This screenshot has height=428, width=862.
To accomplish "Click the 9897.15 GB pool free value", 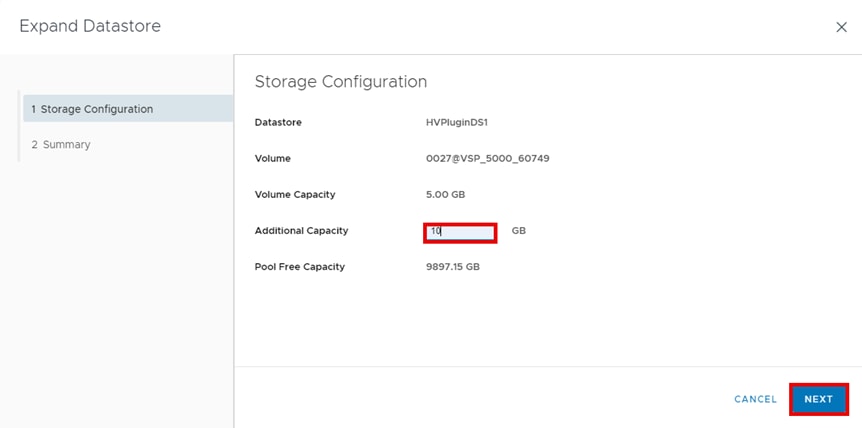I will [x=453, y=267].
